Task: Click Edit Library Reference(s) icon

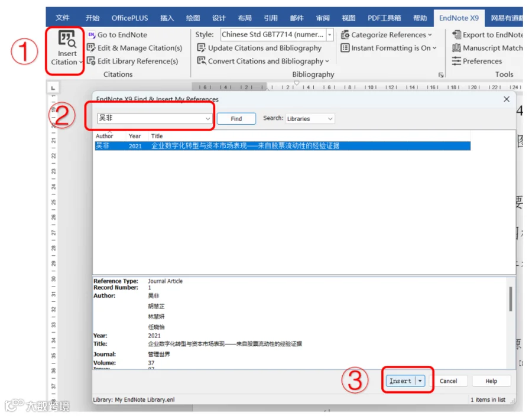Action: (91, 61)
